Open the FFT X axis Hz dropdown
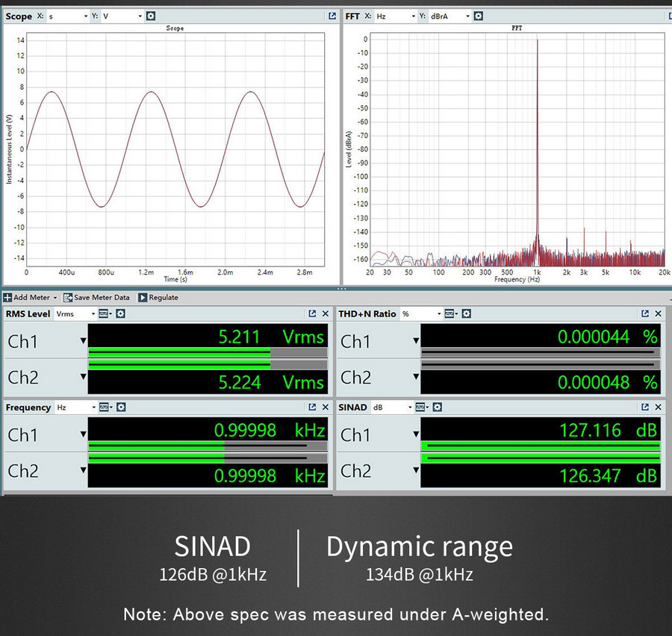 point(395,16)
